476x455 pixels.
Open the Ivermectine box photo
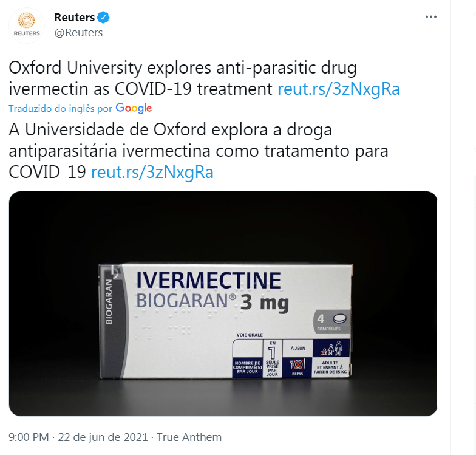tap(223, 303)
